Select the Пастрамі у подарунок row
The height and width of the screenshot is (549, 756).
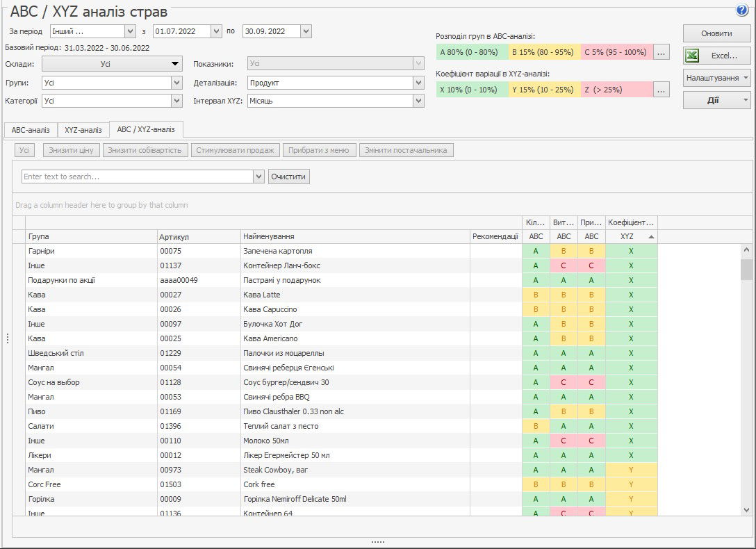tap(341, 280)
